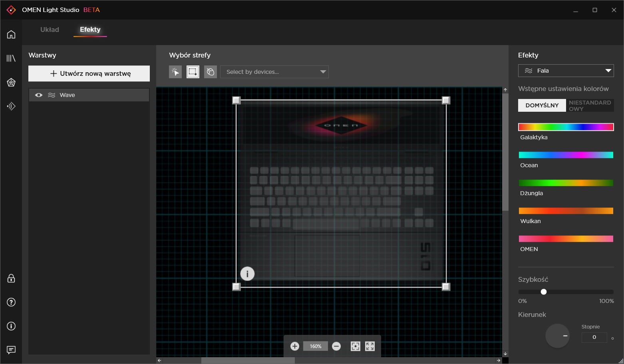Viewport: 624px width, 364px height.
Task: Click the canvas scroll left arrow
Action: 159,360
